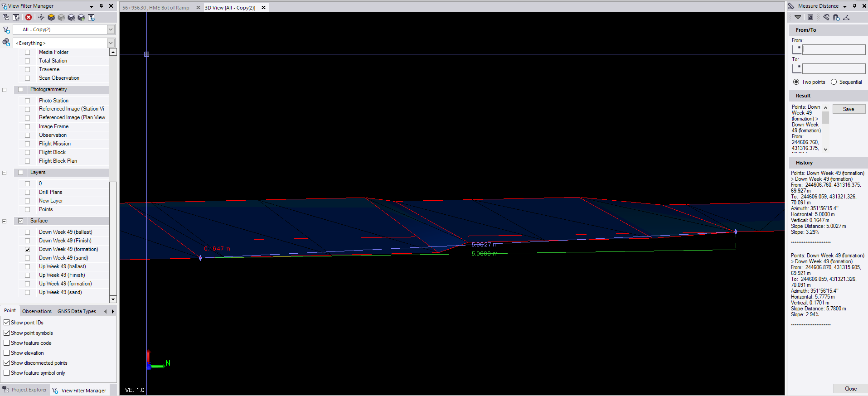Select the Sequential radio button
Screen dimensions: 868x396
tap(834, 82)
